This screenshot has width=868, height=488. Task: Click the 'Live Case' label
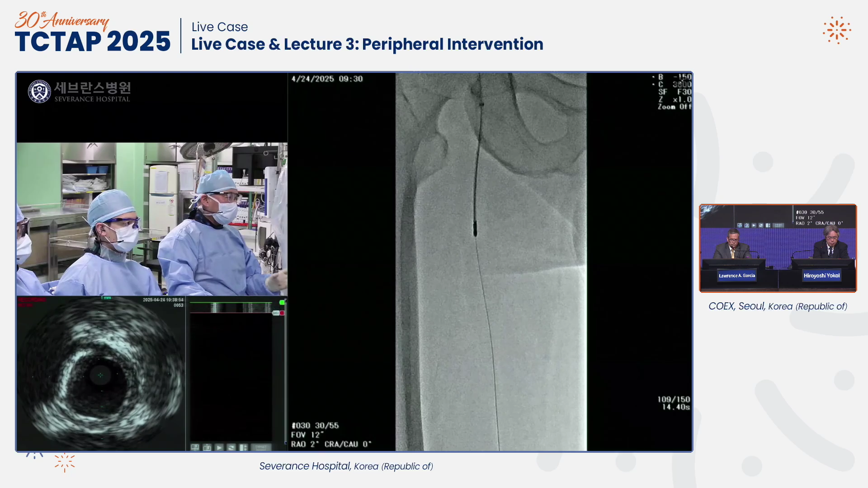[220, 27]
